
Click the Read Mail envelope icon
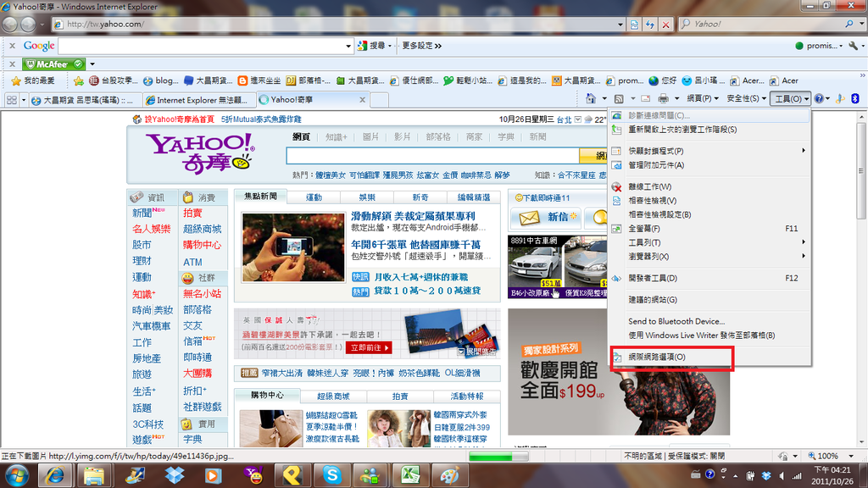tap(645, 99)
